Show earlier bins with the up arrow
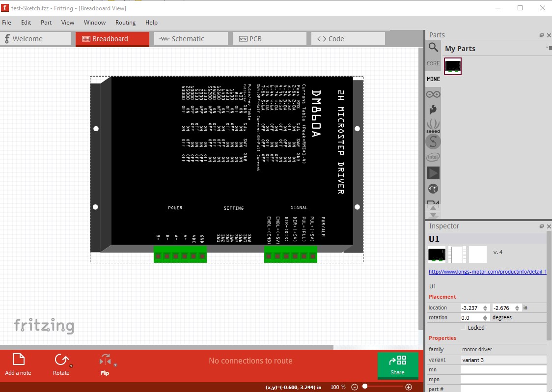The width and height of the screenshot is (552, 392). 433,208
